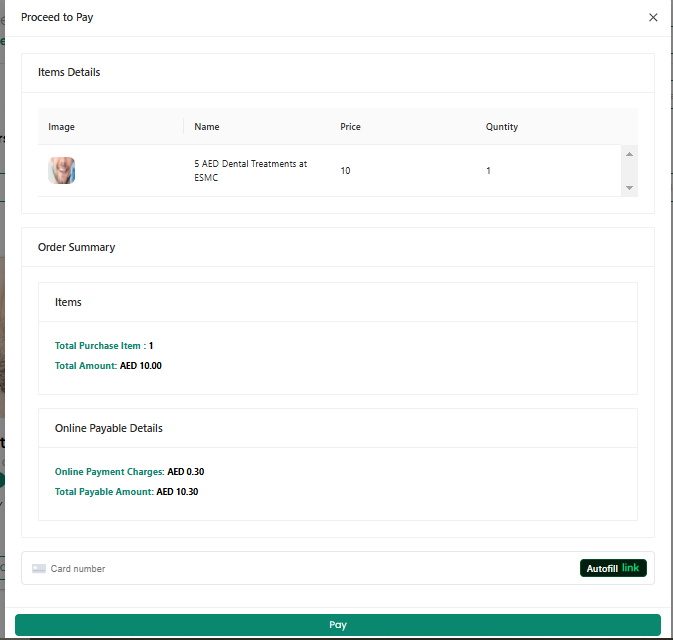Click the price value 10 in table
The height and width of the screenshot is (640, 673).
tap(346, 170)
